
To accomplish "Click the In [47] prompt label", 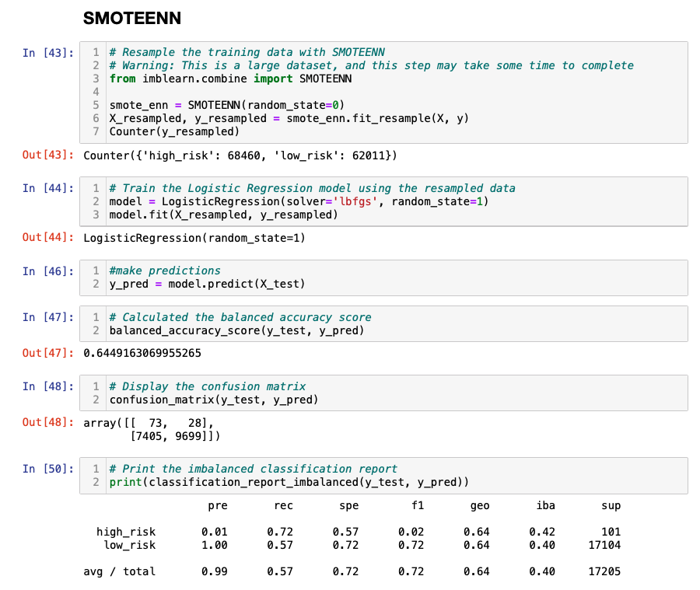I will [48, 317].
